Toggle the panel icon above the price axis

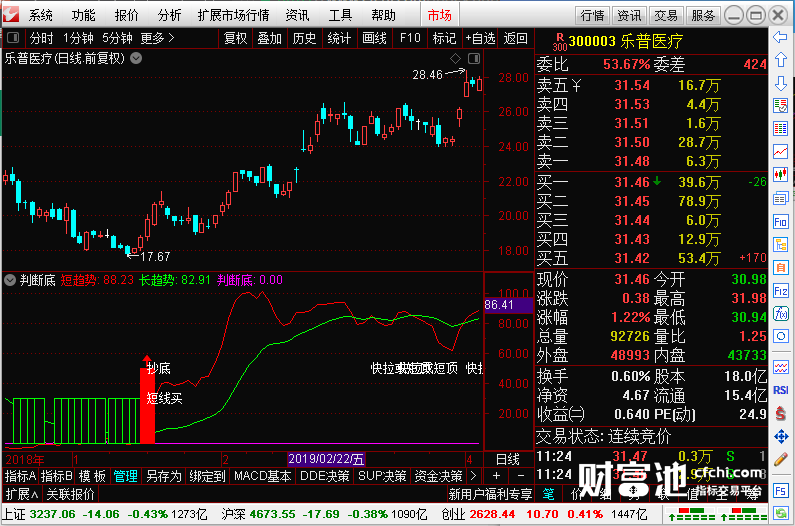pyautogui.click(x=474, y=58)
